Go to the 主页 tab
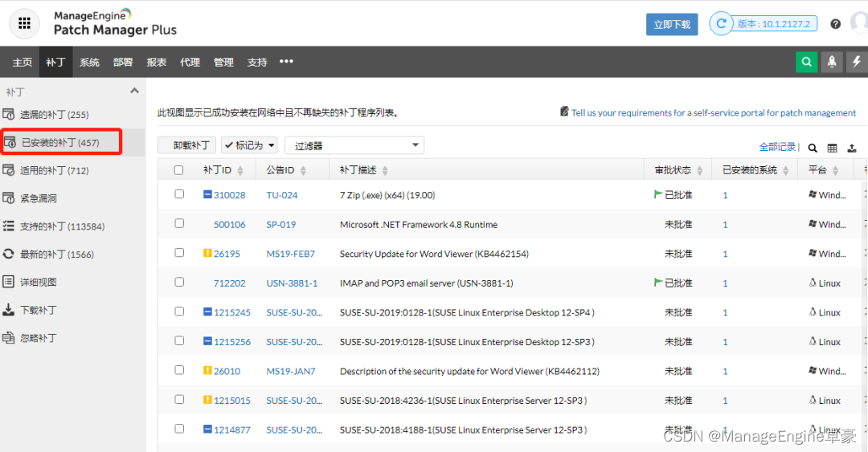This screenshot has height=452, width=868. (23, 62)
